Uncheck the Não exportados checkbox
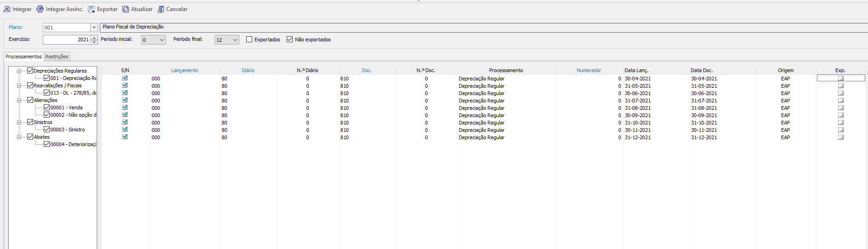Viewport: 868px width, 249px height. pyautogui.click(x=290, y=40)
